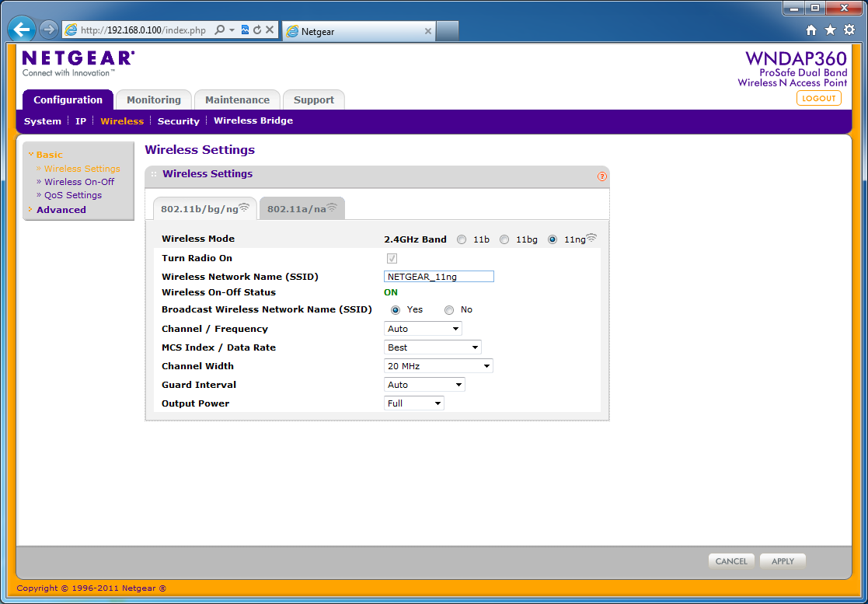
Task: Open the browser Tools gear
Action: 849,30
